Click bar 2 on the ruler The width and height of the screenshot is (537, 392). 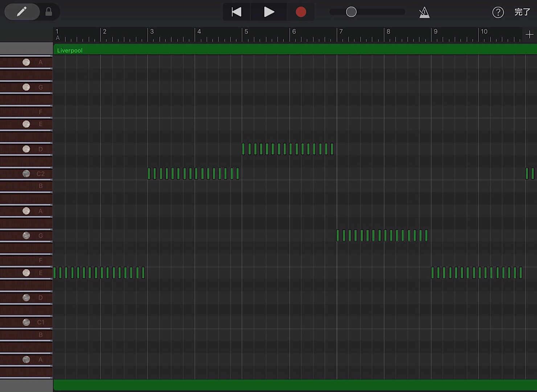(x=104, y=32)
